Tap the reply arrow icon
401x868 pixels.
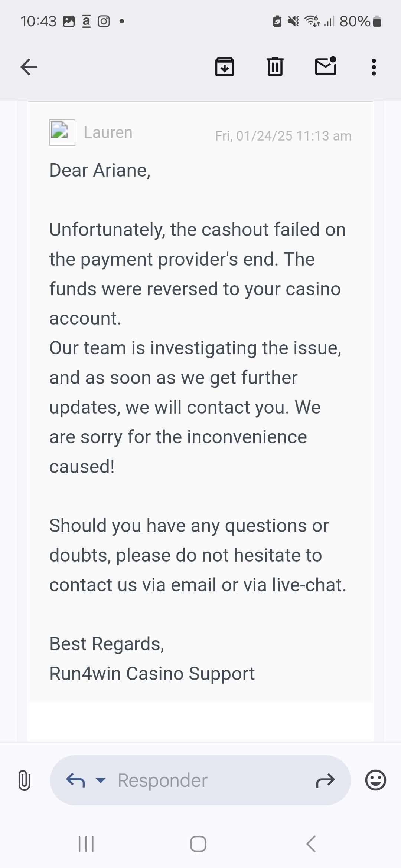tap(75, 780)
